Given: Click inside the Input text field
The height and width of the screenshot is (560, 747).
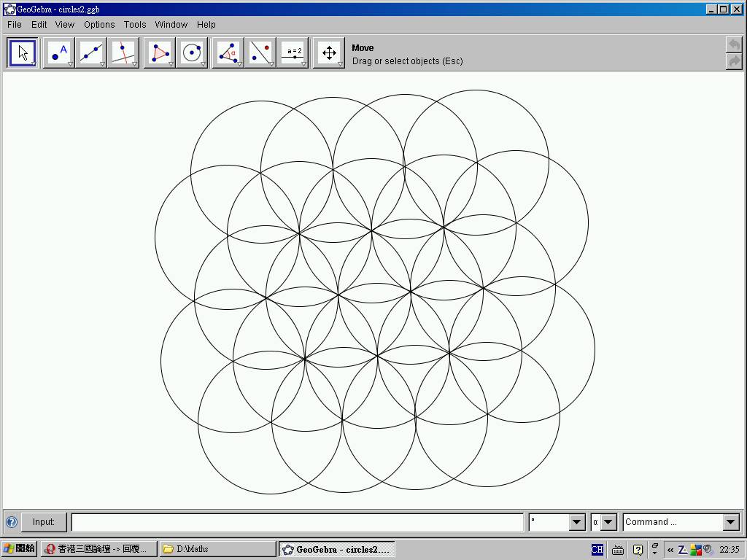Looking at the screenshot, I should click(x=298, y=522).
